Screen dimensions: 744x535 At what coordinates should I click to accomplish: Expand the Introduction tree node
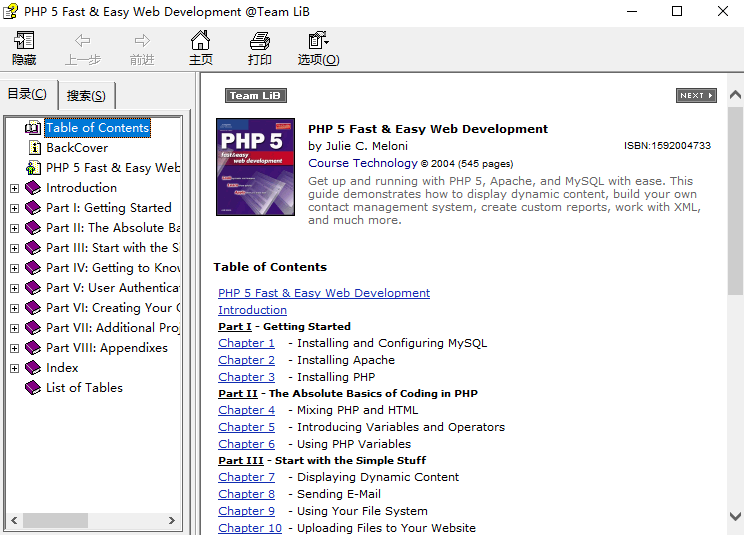(x=14, y=188)
